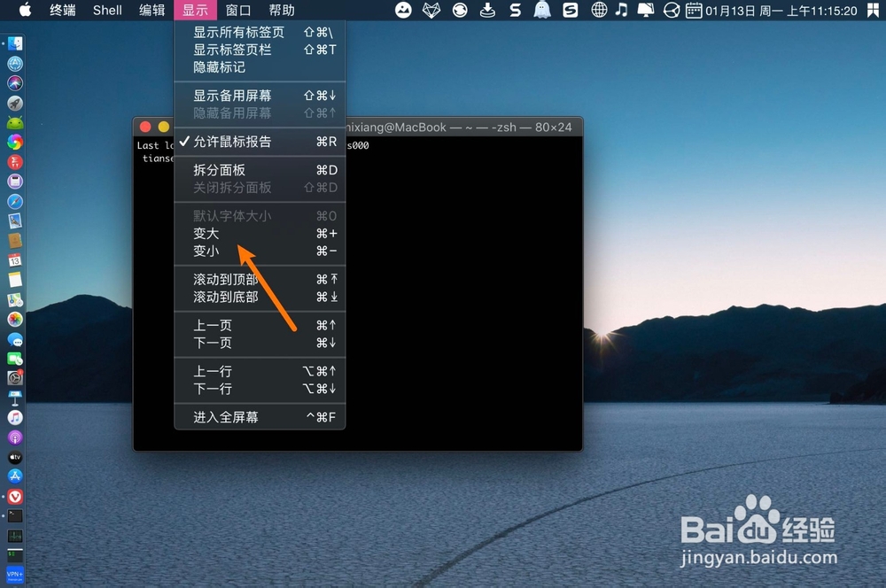Click the ghost icon in menu bar
Viewport: 886px width, 588px height.
click(x=542, y=10)
